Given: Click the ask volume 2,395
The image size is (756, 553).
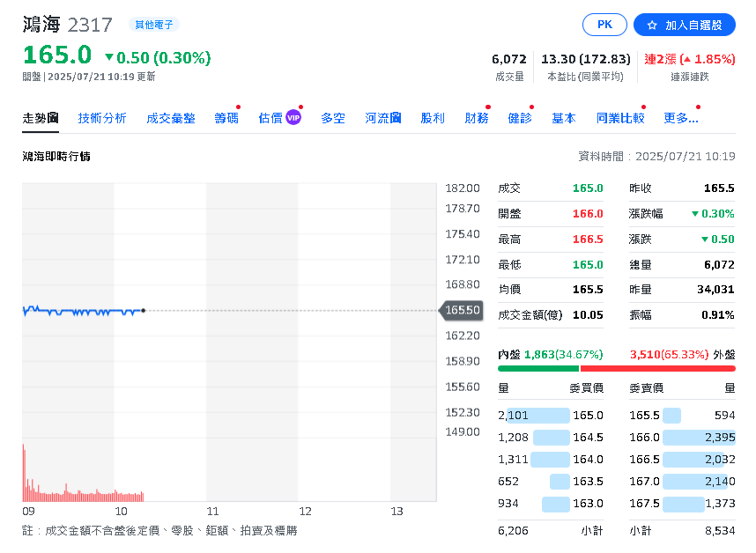Looking at the screenshot, I should [721, 438].
